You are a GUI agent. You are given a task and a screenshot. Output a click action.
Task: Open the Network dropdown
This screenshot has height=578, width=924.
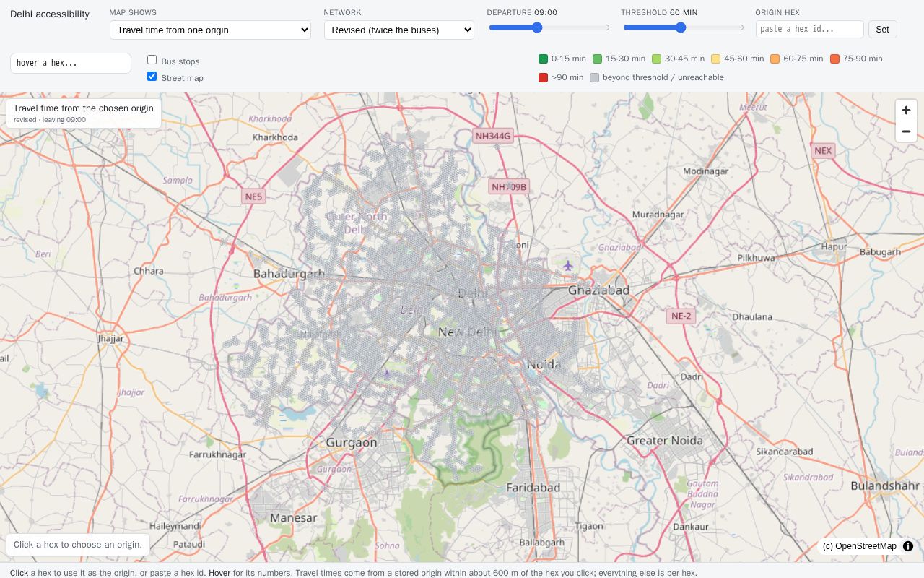399,30
